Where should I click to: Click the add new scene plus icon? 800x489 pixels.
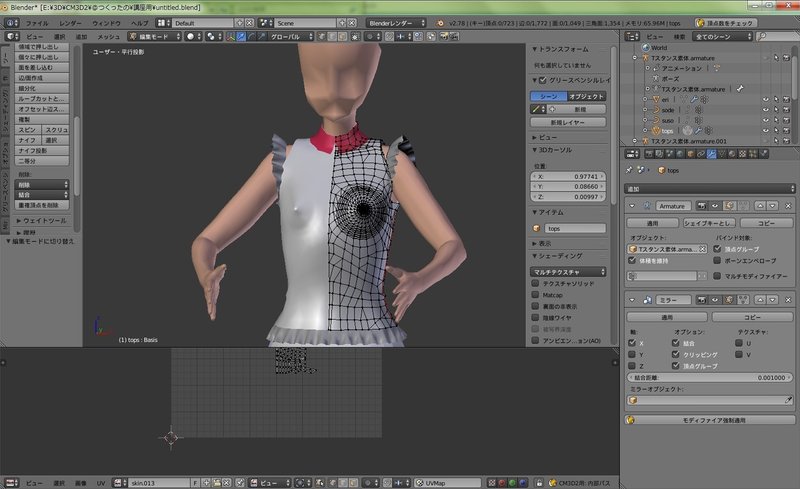(341, 23)
